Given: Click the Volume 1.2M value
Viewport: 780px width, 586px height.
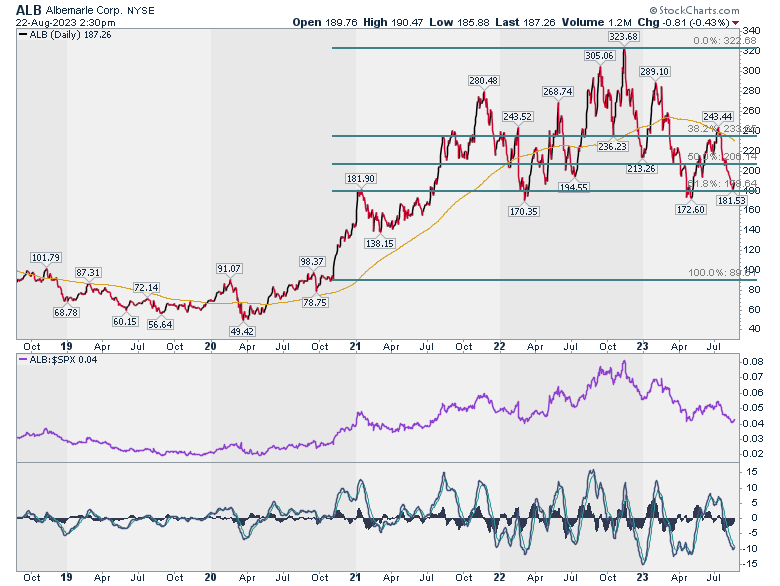Looking at the screenshot, I should click(x=596, y=22).
